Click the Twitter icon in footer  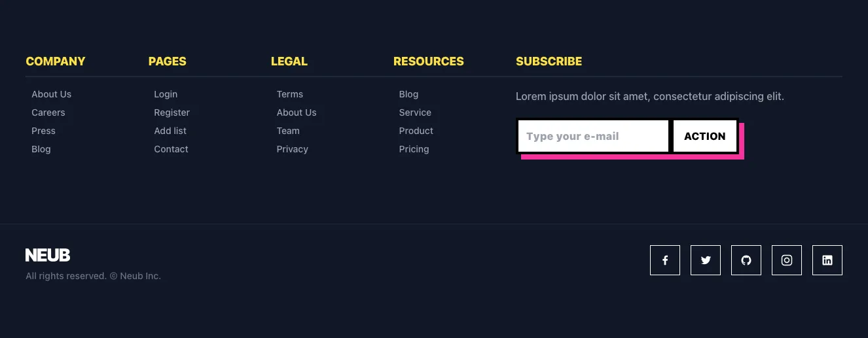[x=705, y=260]
